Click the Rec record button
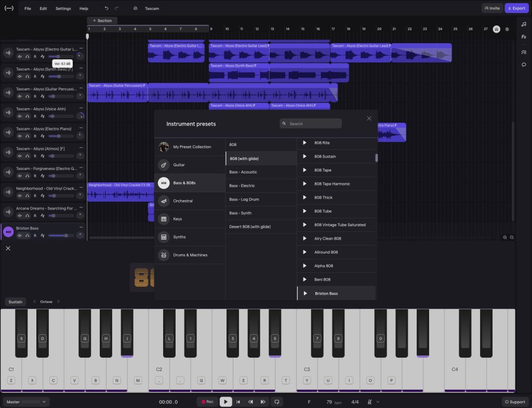 [207, 402]
